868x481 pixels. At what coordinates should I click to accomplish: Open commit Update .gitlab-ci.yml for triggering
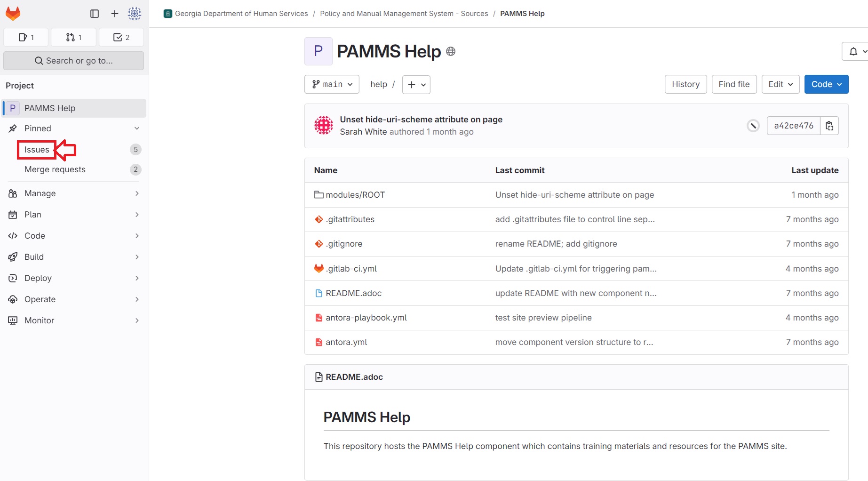[576, 269]
